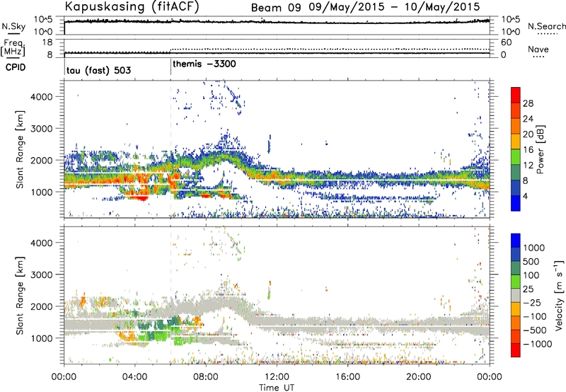The image size is (566, 392).
Task: Click the '-25' velocity colorbar tick value
Action: pyautogui.click(x=533, y=302)
